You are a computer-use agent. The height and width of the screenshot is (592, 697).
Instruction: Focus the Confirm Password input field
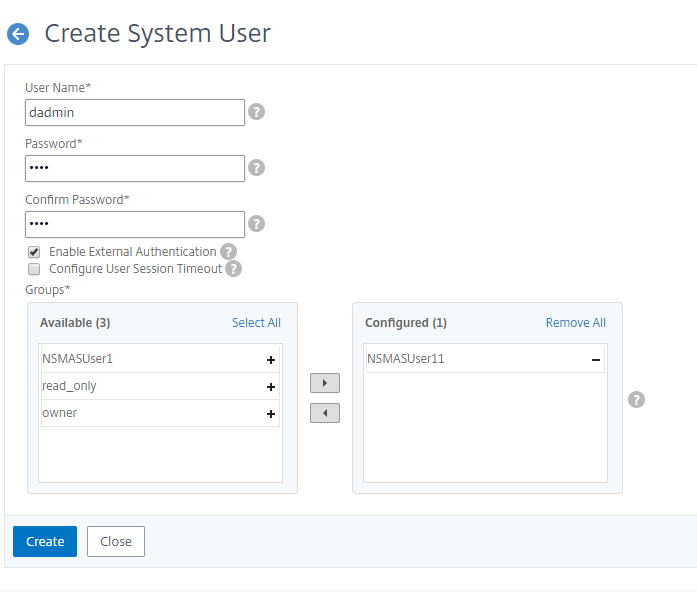coord(135,224)
